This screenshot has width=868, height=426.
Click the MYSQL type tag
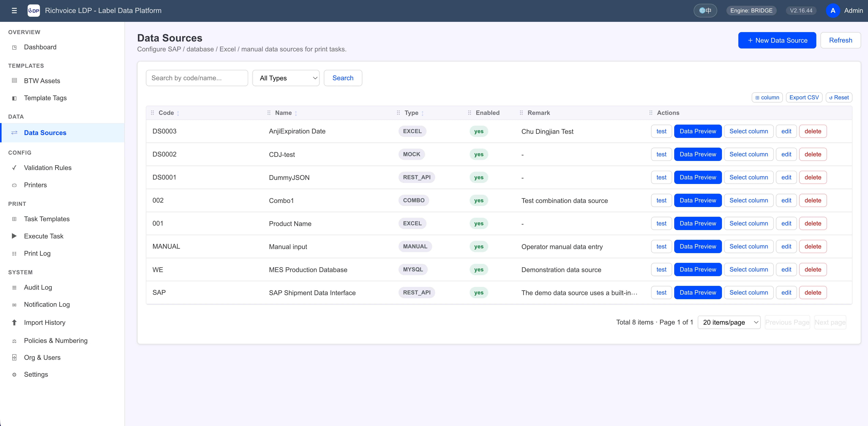click(x=413, y=269)
